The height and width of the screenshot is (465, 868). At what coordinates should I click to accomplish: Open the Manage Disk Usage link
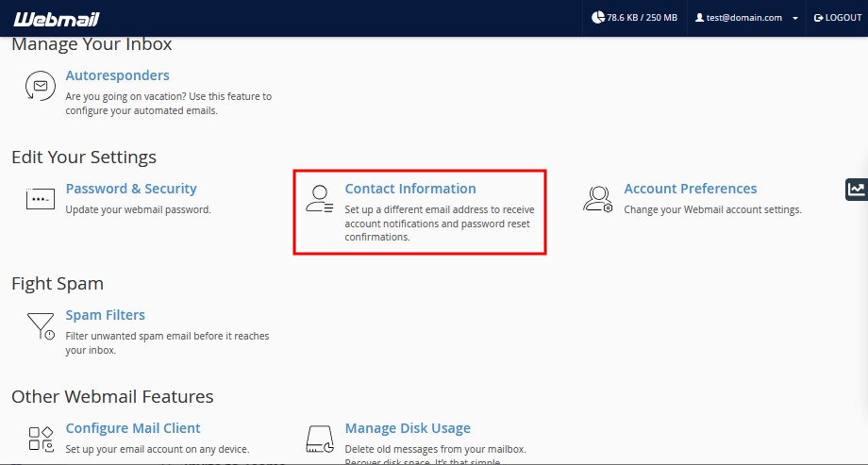click(x=408, y=428)
